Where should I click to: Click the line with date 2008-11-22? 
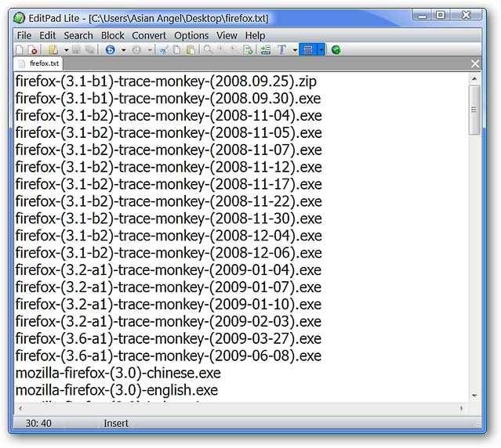tap(169, 201)
